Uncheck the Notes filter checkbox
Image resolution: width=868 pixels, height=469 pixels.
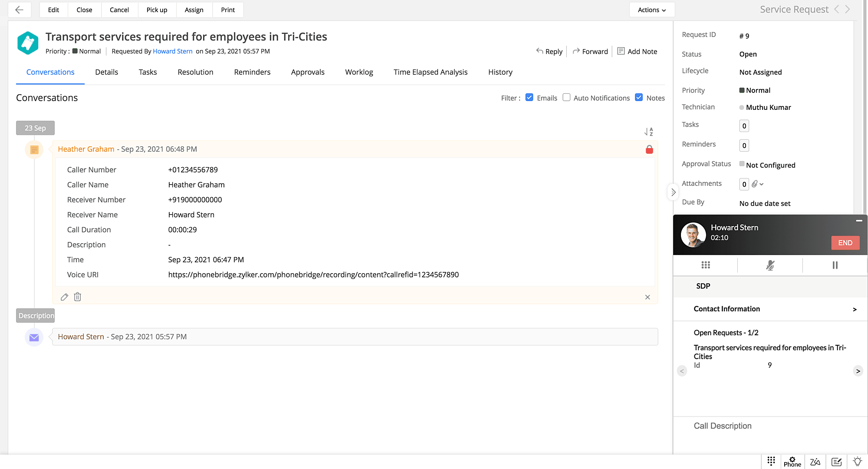[639, 98]
